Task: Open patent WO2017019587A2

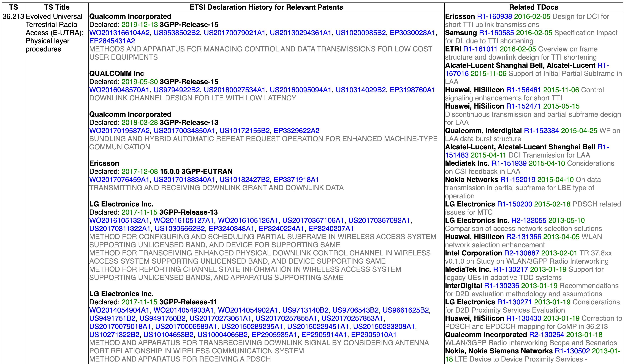Action: tap(119, 131)
